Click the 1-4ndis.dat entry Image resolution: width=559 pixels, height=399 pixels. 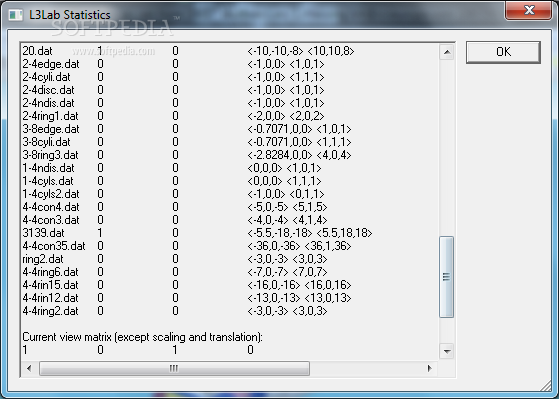pos(48,168)
